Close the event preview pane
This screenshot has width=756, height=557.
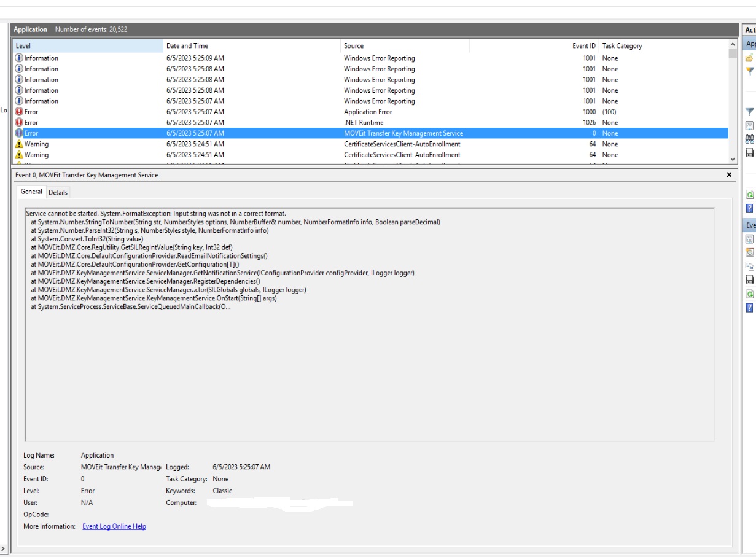click(x=729, y=175)
